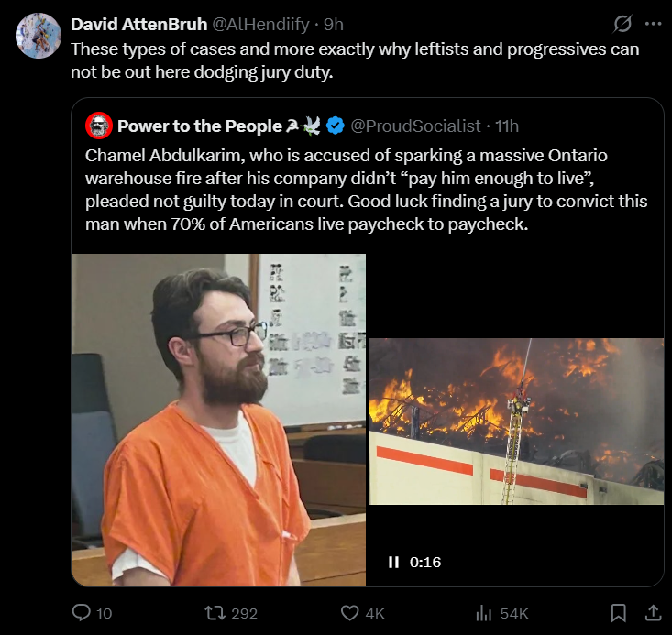Open the 11h quoted tweet timestamp

[507, 126]
